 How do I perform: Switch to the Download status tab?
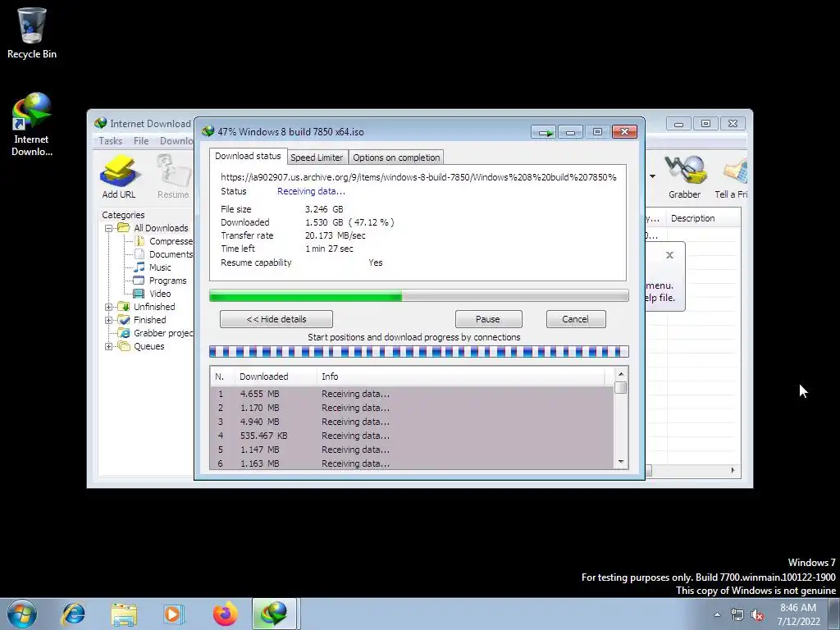[x=248, y=156]
